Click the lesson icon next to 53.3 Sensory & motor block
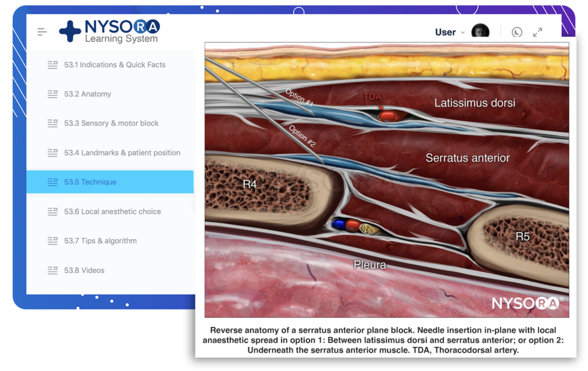This screenshot has width=588, height=371. click(51, 123)
